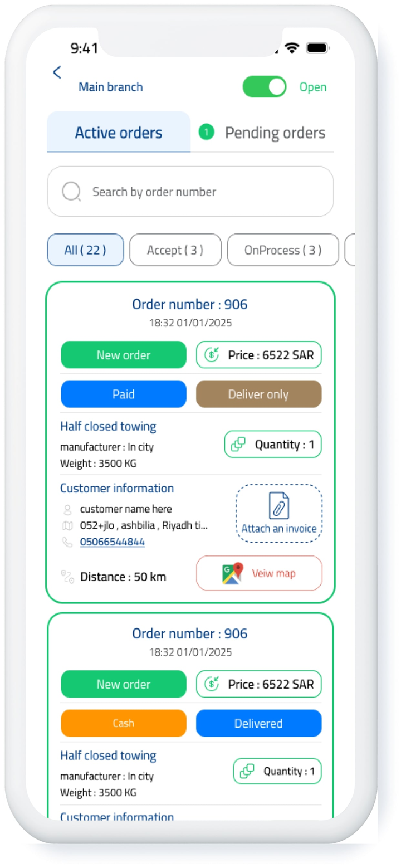Click the phone handset icon next to 05066544844
Viewport: 401px width, 868px height.
pyautogui.click(x=67, y=541)
